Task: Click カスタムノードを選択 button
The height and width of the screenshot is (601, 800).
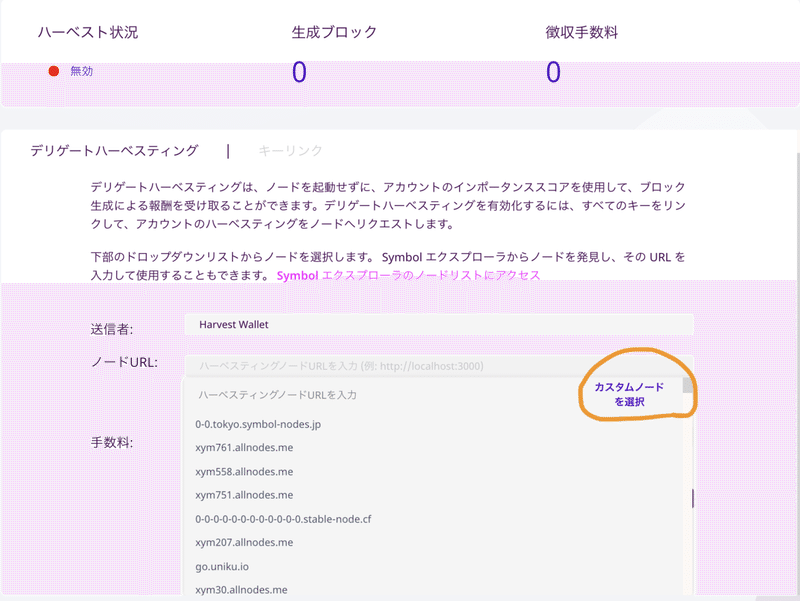Action: coord(629,394)
